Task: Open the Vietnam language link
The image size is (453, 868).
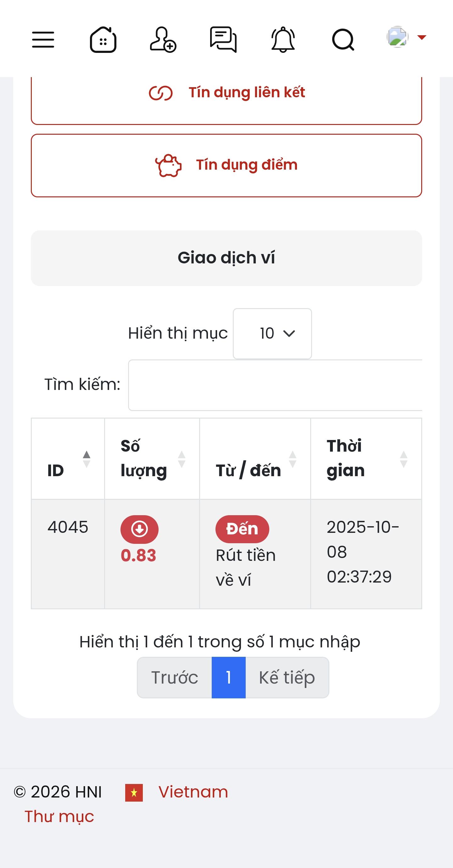Action: pyautogui.click(x=193, y=792)
